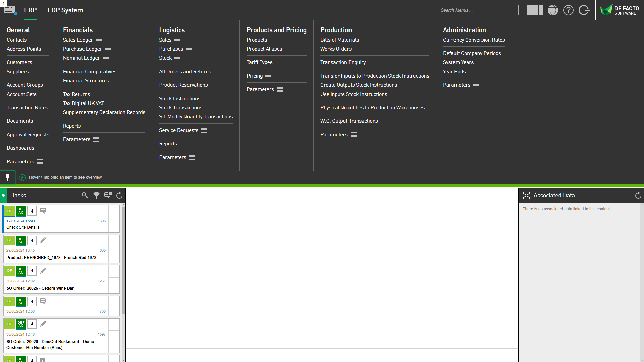Open the Purchases submenu icon
The height and width of the screenshot is (362, 644).
189,49
